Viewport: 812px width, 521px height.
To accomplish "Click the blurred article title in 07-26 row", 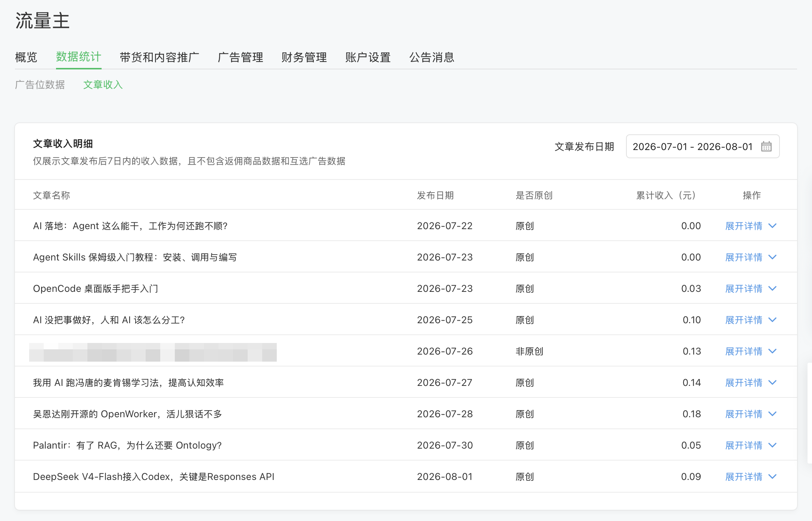I will tap(153, 352).
